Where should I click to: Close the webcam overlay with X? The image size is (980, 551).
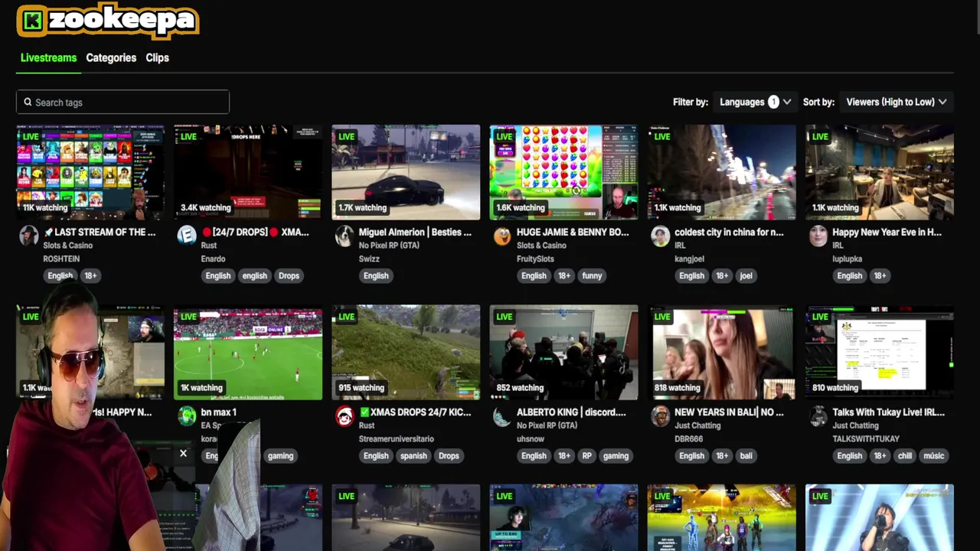183,453
